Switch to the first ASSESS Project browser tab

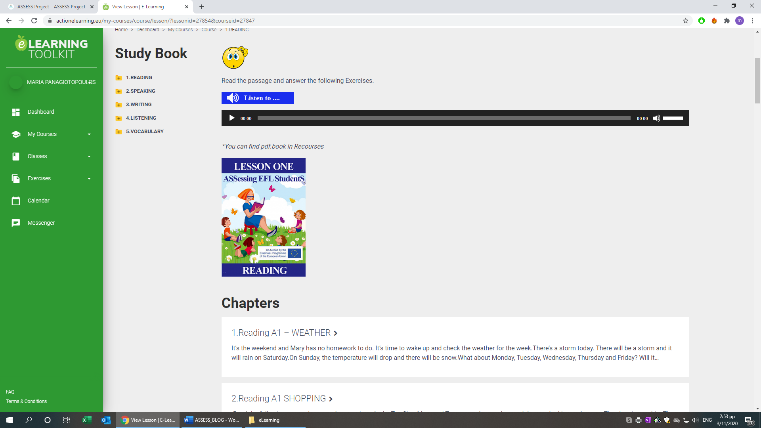click(x=49, y=7)
